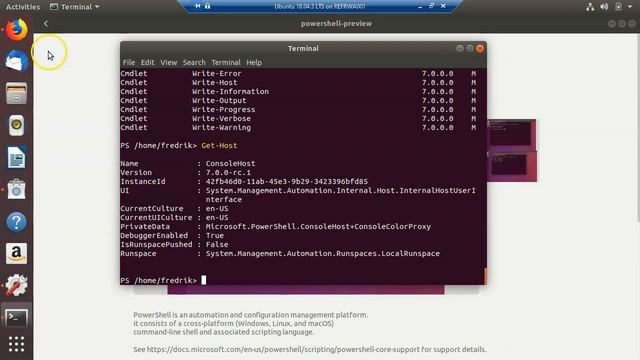
Task: Click the Get-Host command text
Action: [x=219, y=146]
